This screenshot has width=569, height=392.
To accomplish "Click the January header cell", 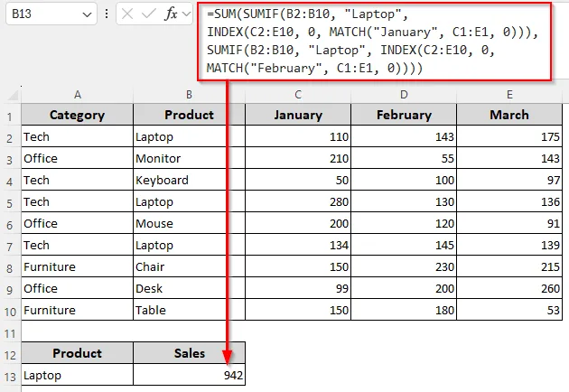I will point(298,115).
